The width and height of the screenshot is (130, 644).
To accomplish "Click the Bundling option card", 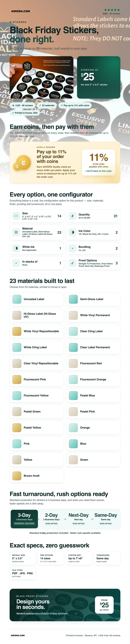I will [x=93, y=249].
